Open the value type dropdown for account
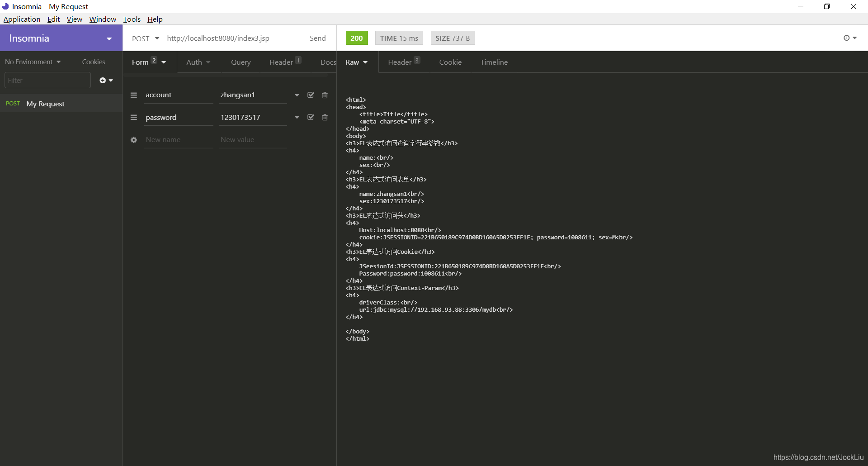Screen dimensions: 868x466 (297, 95)
